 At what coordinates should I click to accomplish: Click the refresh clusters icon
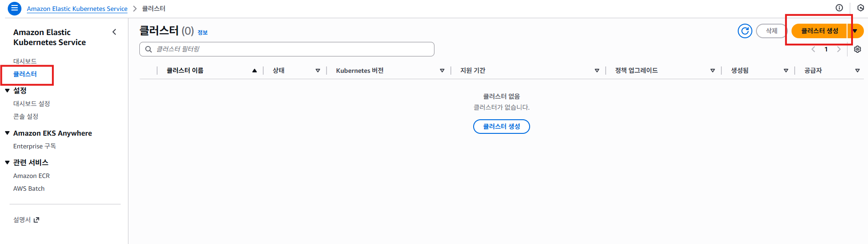coord(745,31)
